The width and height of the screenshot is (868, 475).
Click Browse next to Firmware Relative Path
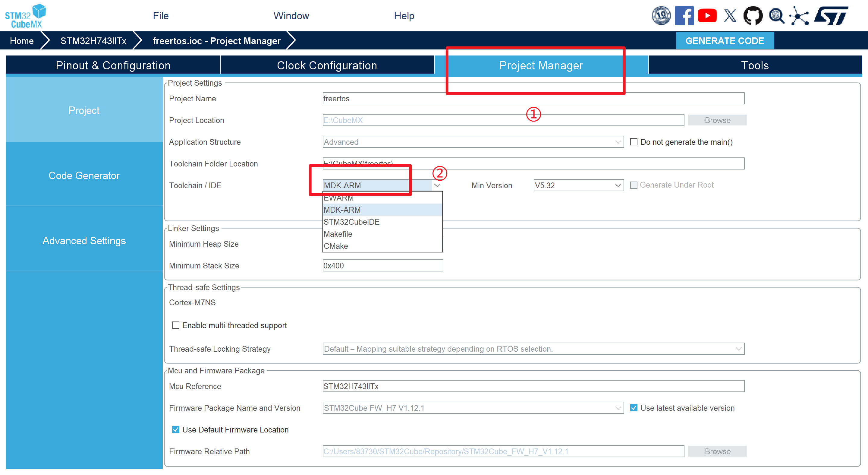717,451
